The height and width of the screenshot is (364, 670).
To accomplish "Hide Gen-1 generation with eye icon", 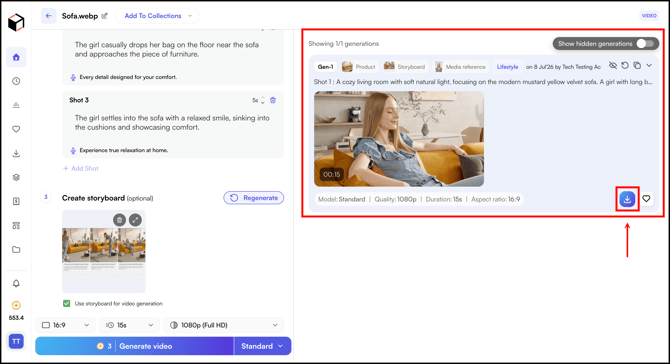I will [x=613, y=65].
